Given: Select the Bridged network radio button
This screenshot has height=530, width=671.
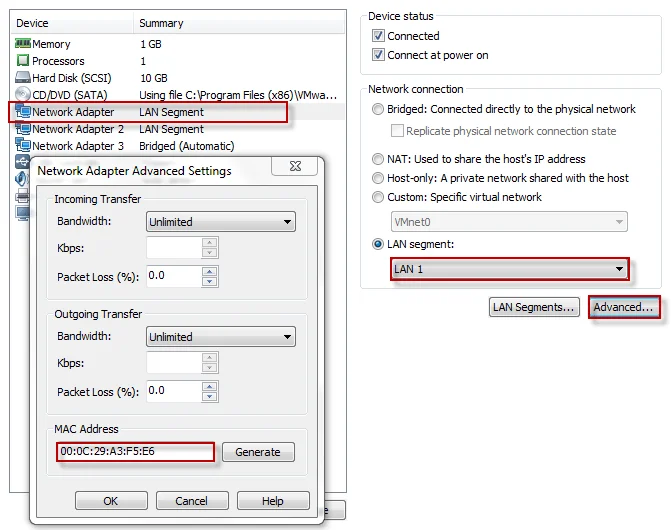Looking at the screenshot, I should [377, 109].
